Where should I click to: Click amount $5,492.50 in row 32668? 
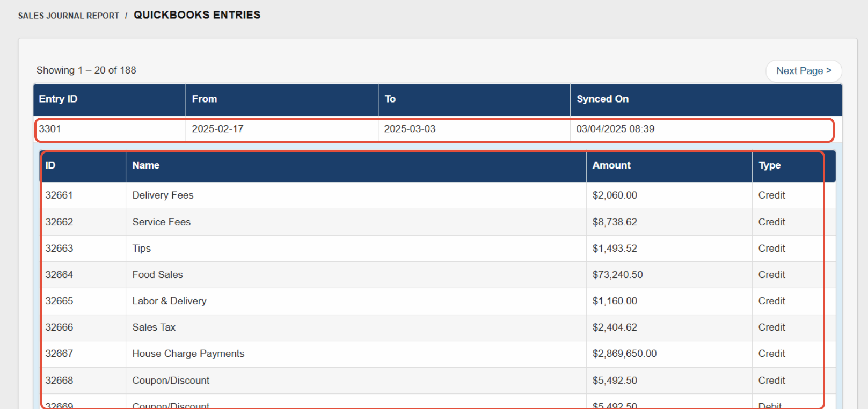coord(615,381)
